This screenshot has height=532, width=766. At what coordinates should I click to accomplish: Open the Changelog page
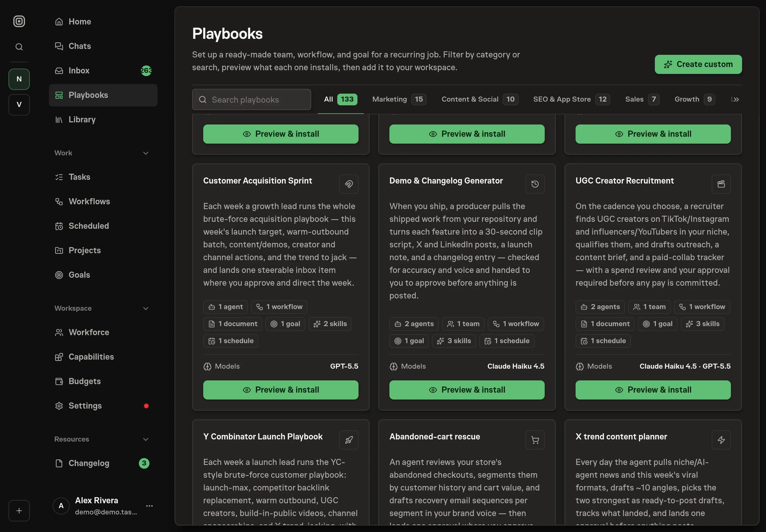point(103,463)
